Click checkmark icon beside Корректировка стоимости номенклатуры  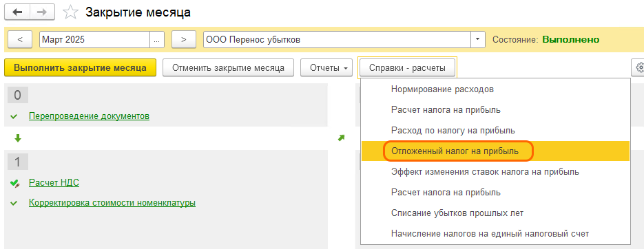pos(14,204)
